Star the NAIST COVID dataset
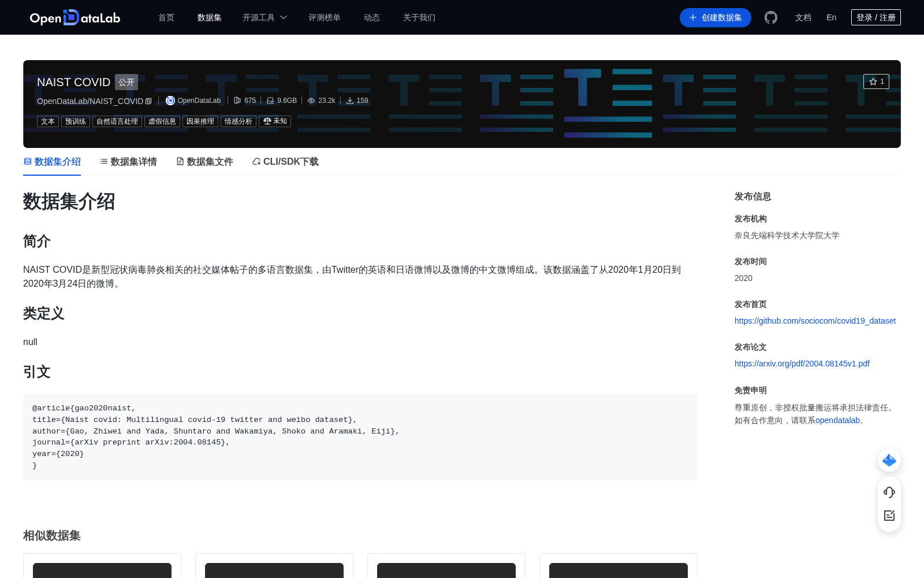Image resolution: width=924 pixels, height=578 pixels. tap(876, 81)
